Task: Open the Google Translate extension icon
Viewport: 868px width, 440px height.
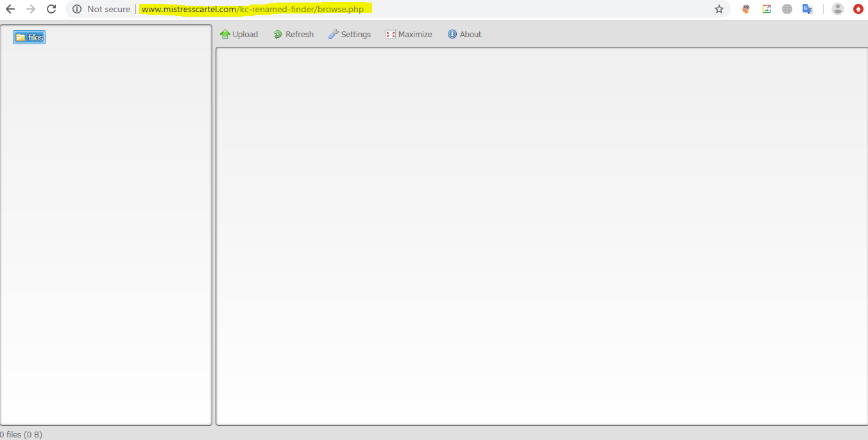Action: tap(808, 9)
